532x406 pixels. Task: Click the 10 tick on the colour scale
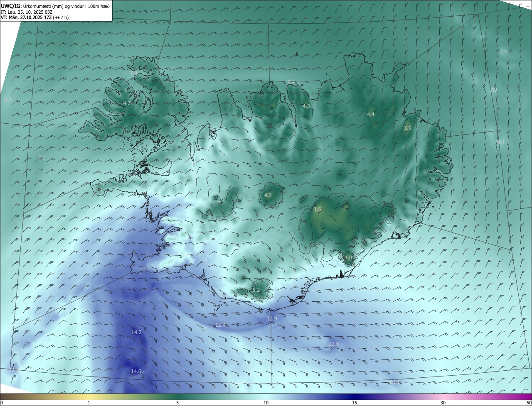pyautogui.click(x=266, y=403)
